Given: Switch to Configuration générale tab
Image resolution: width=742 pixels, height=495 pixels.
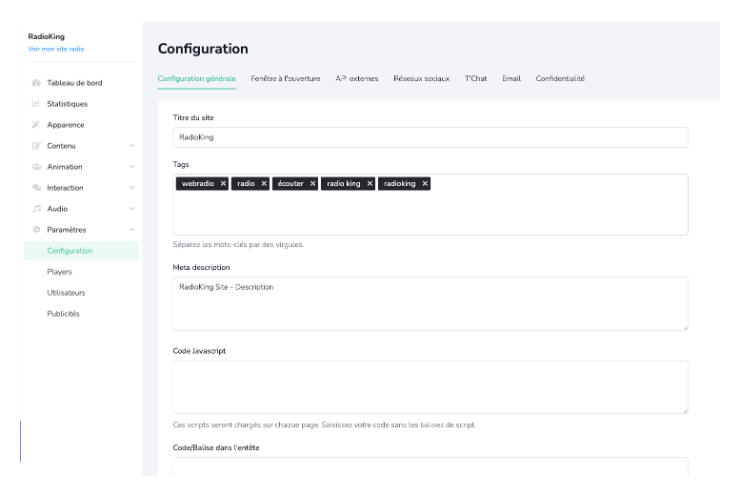Looking at the screenshot, I should 196,79.
